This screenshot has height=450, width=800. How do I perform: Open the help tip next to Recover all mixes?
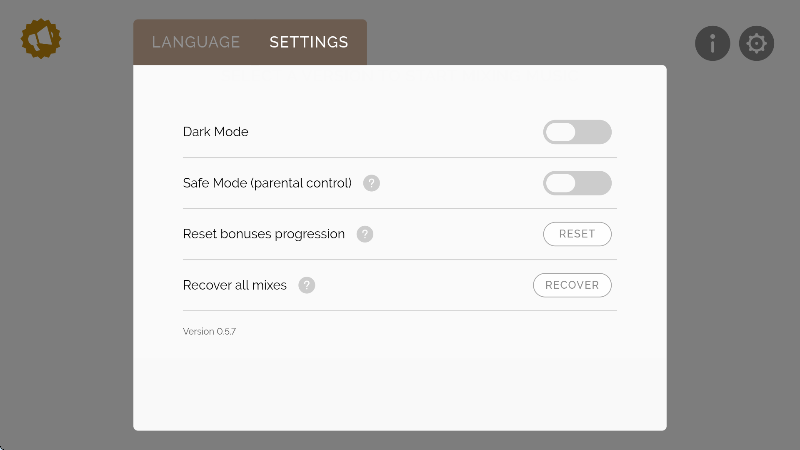point(307,285)
